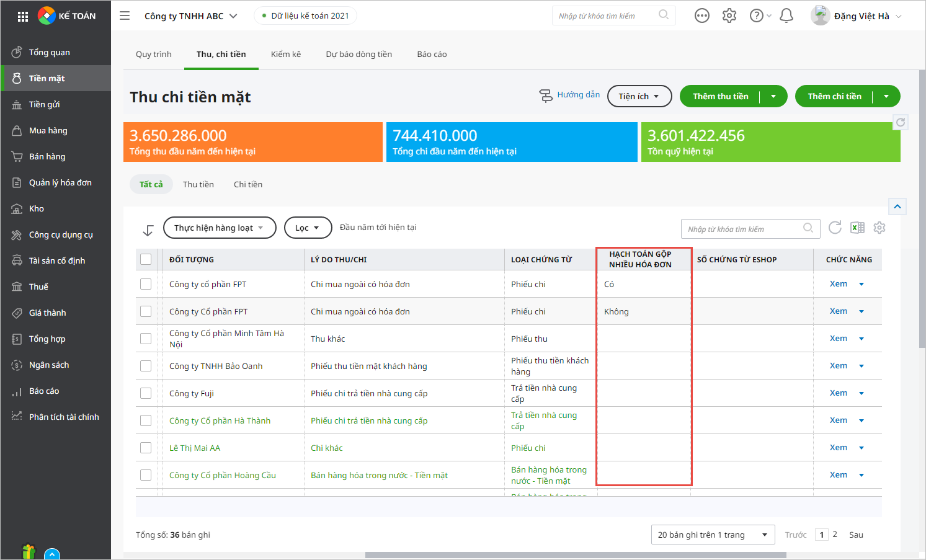
Task: Tick the select-all checkbox in header
Action: tap(146, 259)
